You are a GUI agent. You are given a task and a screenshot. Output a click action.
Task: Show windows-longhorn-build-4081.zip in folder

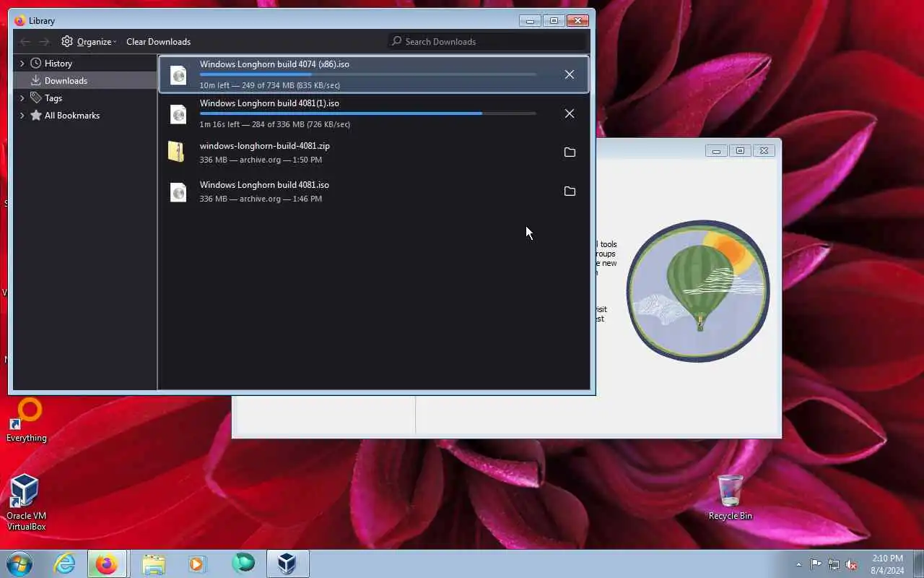(570, 152)
